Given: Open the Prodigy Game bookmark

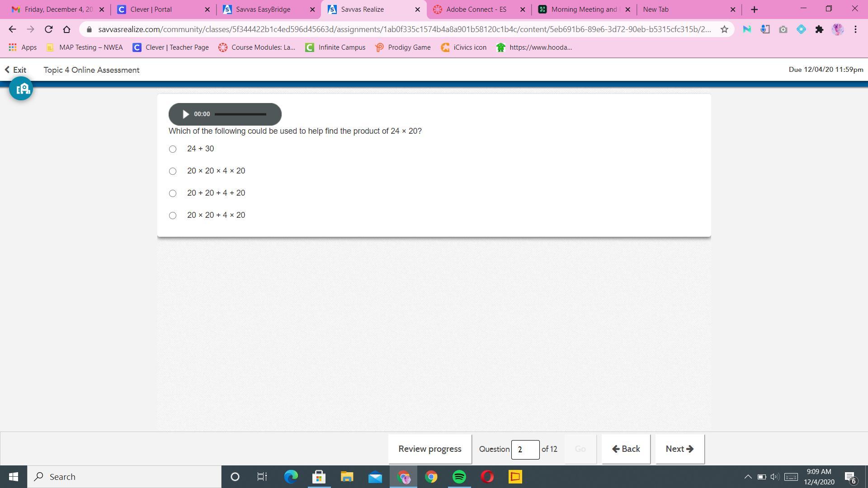Looking at the screenshot, I should 403,47.
